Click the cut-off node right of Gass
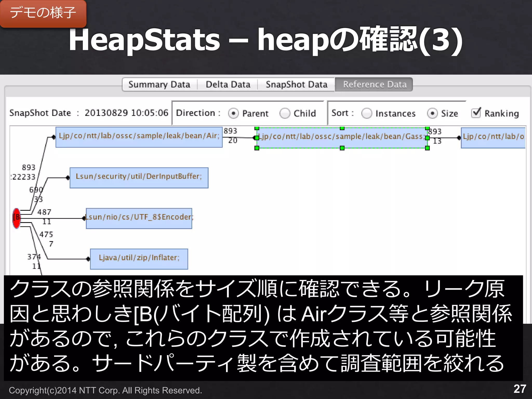 coord(493,138)
